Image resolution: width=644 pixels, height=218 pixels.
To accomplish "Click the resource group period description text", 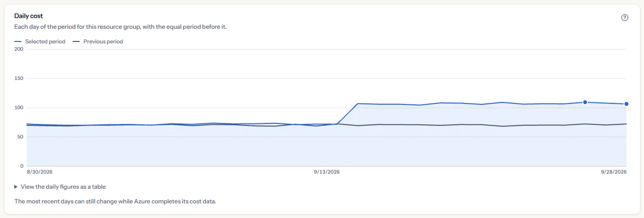I will pyautogui.click(x=121, y=27).
